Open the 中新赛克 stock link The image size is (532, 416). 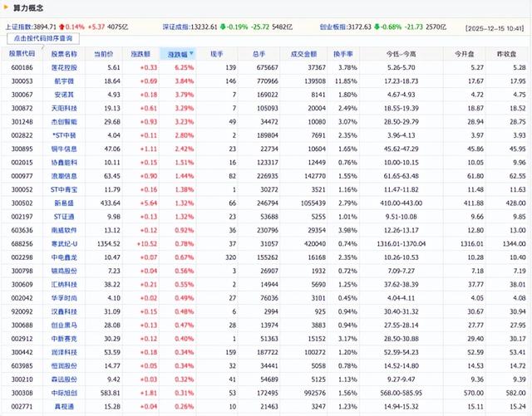pyautogui.click(x=64, y=339)
